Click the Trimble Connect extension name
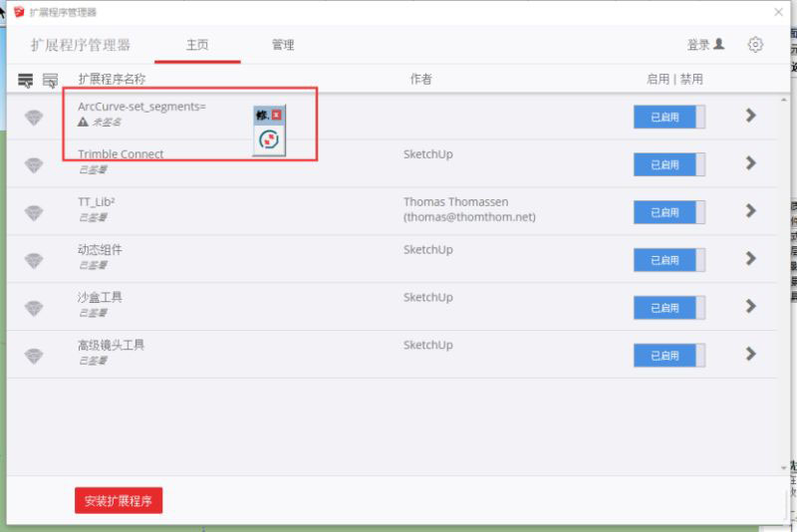Screen dimensions: 797x532 tap(121, 154)
